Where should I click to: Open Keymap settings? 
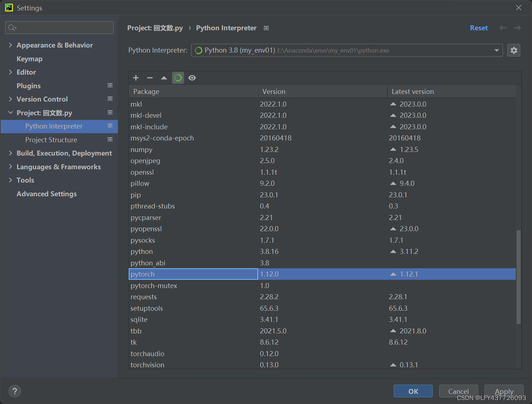30,59
